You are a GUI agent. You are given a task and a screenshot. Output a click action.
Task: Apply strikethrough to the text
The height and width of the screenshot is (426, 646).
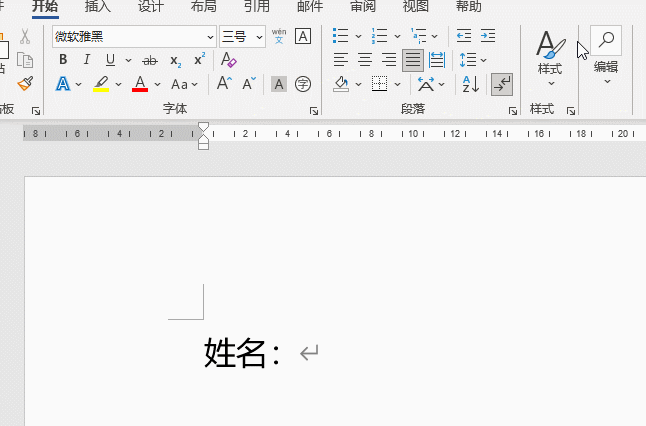click(x=150, y=60)
